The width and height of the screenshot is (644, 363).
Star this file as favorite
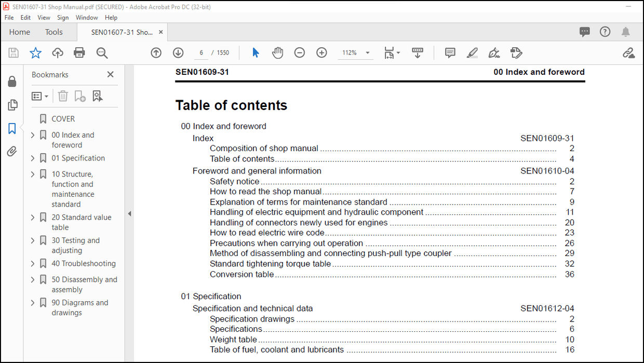pos(35,52)
